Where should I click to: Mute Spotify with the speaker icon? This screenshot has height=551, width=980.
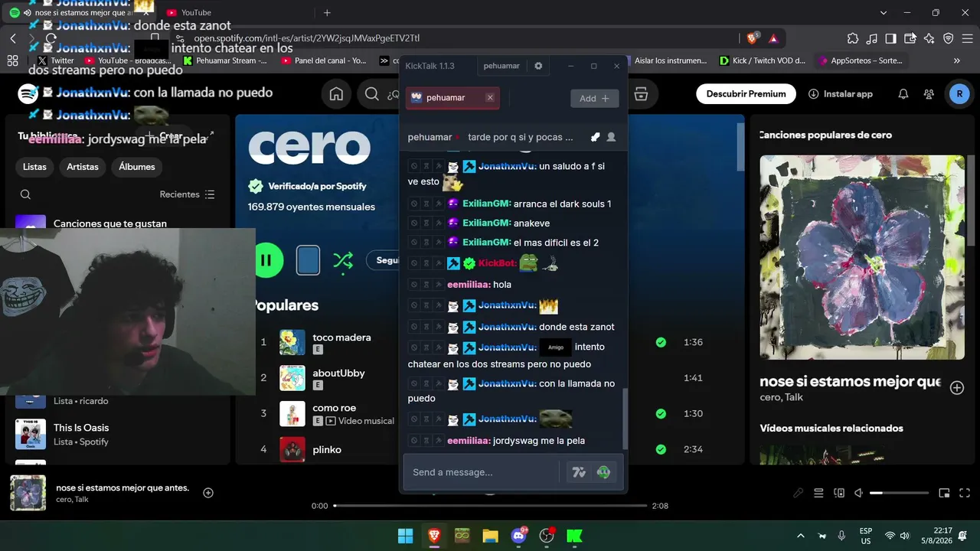[859, 493]
